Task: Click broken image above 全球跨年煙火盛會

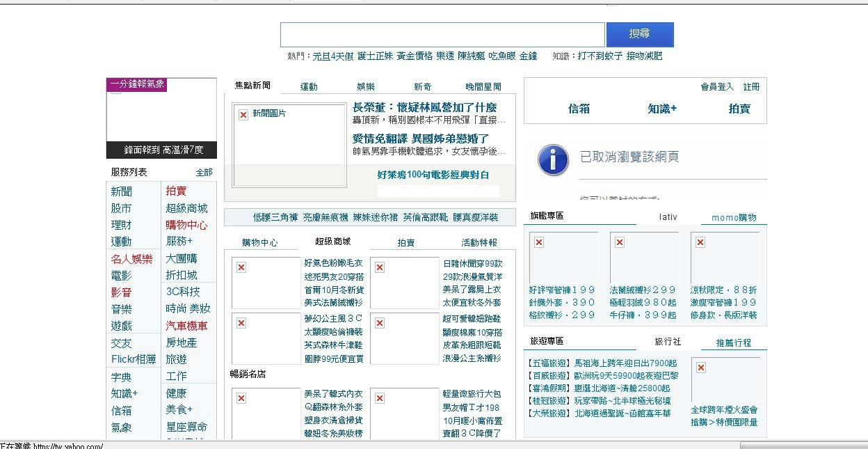Action: tap(725, 380)
